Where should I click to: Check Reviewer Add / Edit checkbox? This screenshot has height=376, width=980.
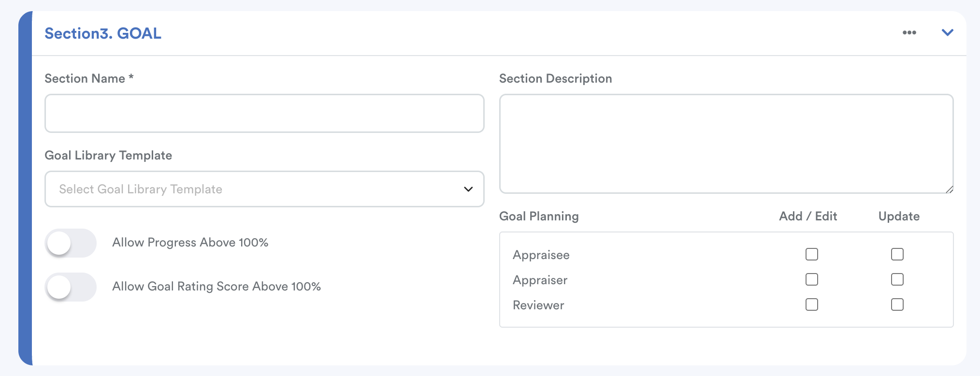pyautogui.click(x=811, y=304)
